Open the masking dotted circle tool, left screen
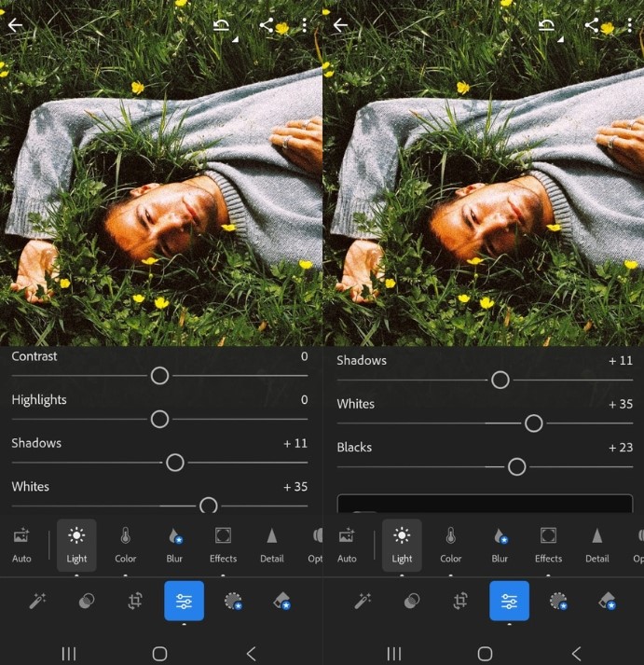The image size is (644, 665). (233, 601)
